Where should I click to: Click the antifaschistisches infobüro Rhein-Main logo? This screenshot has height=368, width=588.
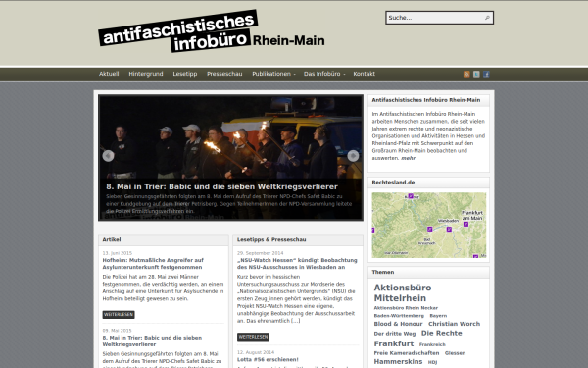[x=212, y=31]
